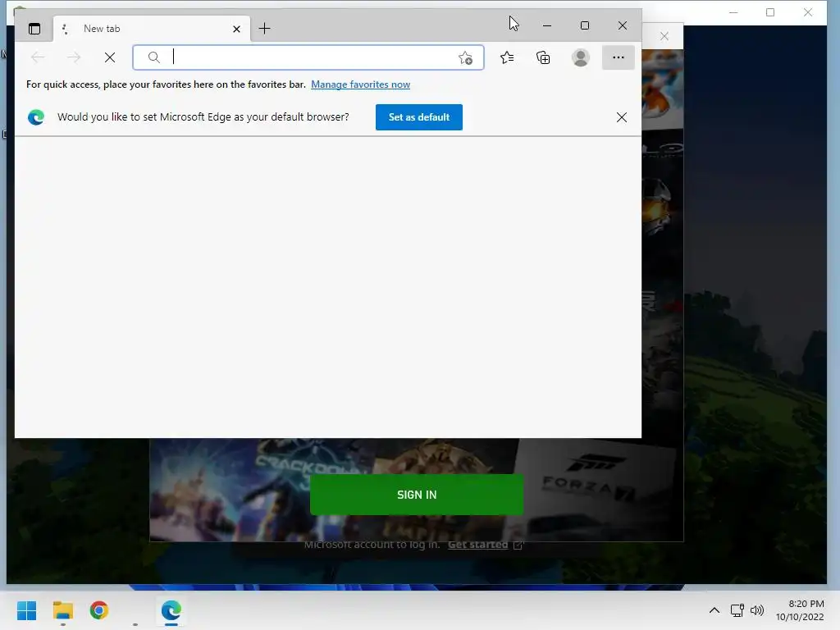The image size is (840, 630).
Task: Close the Xbox sign-in dialog
Action: pyautogui.click(x=664, y=36)
